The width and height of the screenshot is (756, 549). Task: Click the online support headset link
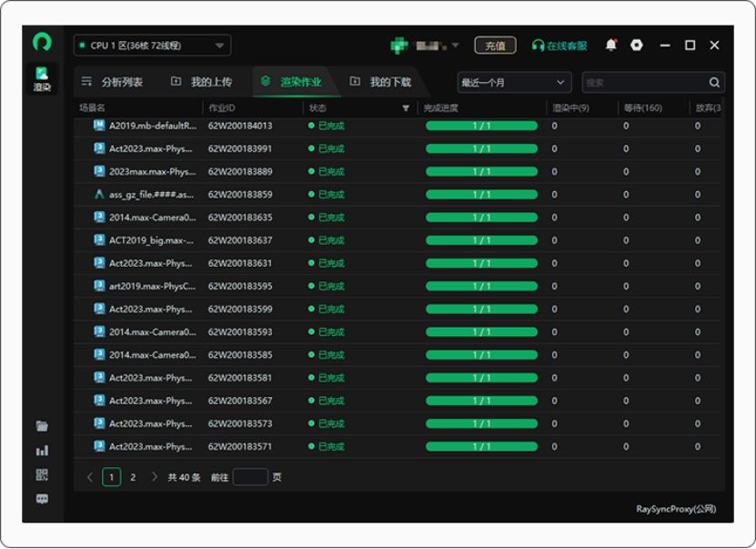point(559,46)
